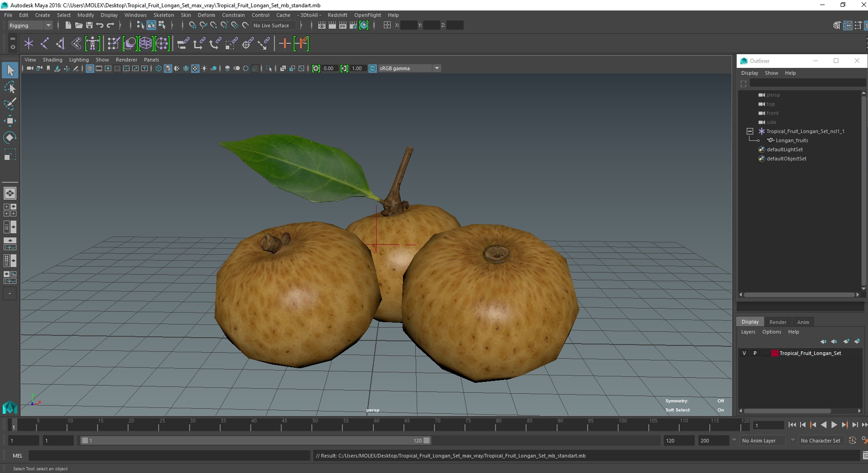
Task: Select Longan_fruits in the Outliner
Action: (792, 140)
